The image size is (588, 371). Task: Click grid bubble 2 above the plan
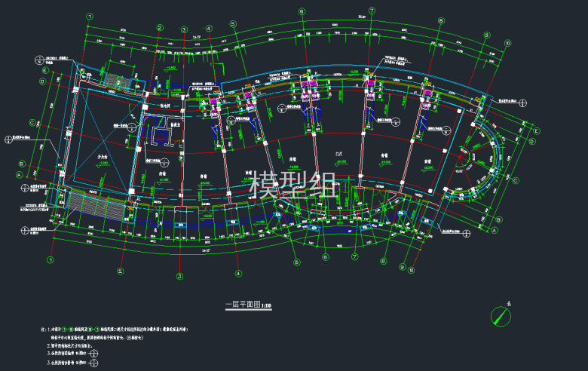click(160, 28)
